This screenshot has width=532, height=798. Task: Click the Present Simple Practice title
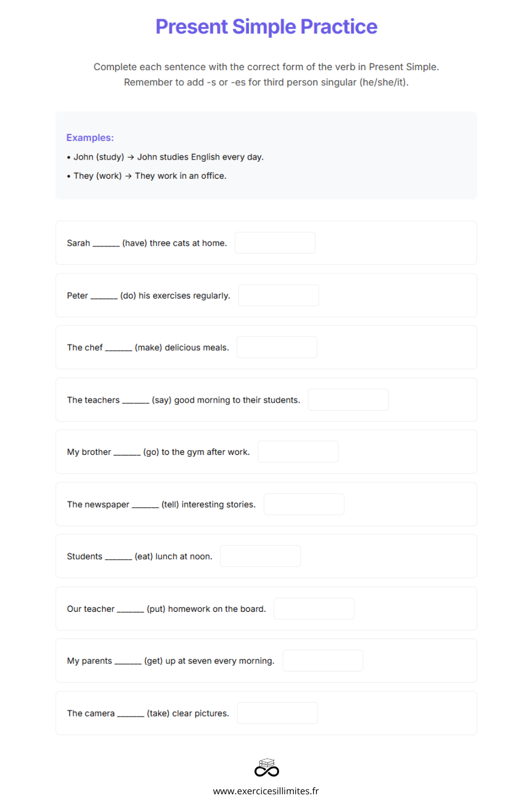[267, 27]
